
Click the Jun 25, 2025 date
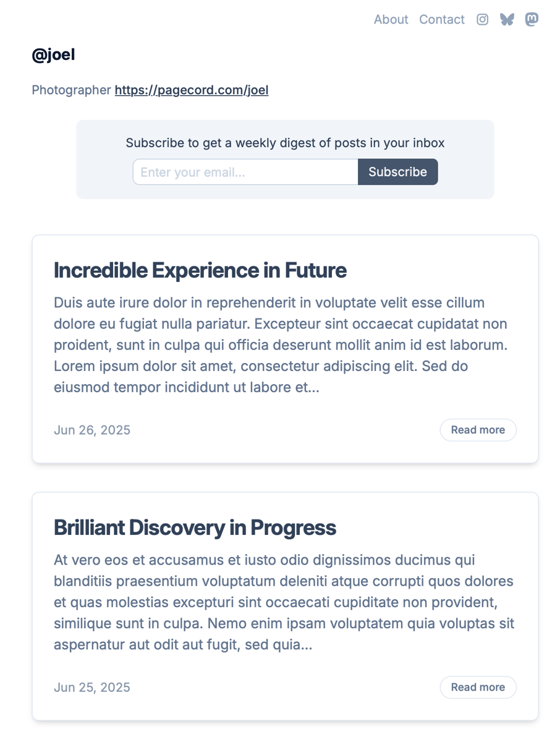coord(92,688)
